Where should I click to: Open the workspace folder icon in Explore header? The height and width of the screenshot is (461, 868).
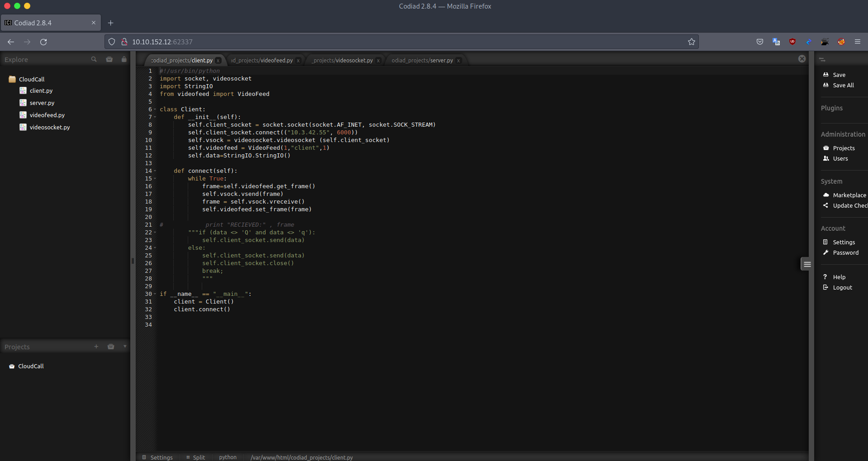(x=109, y=59)
